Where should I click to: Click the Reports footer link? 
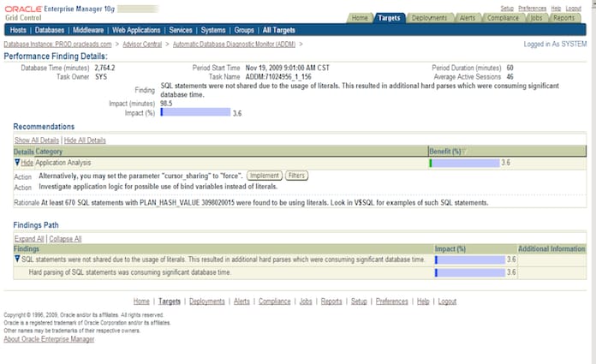[331, 301]
